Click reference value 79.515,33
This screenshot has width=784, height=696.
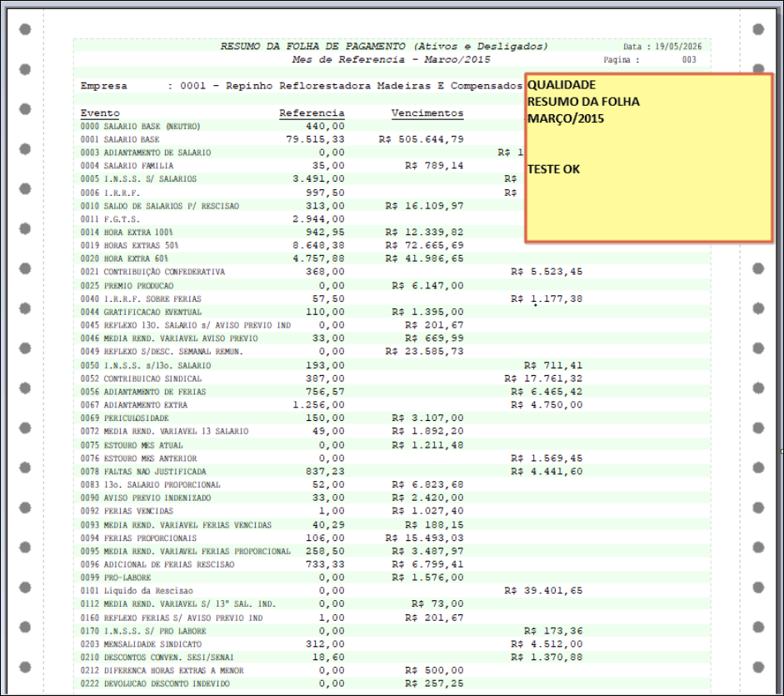tap(315, 139)
